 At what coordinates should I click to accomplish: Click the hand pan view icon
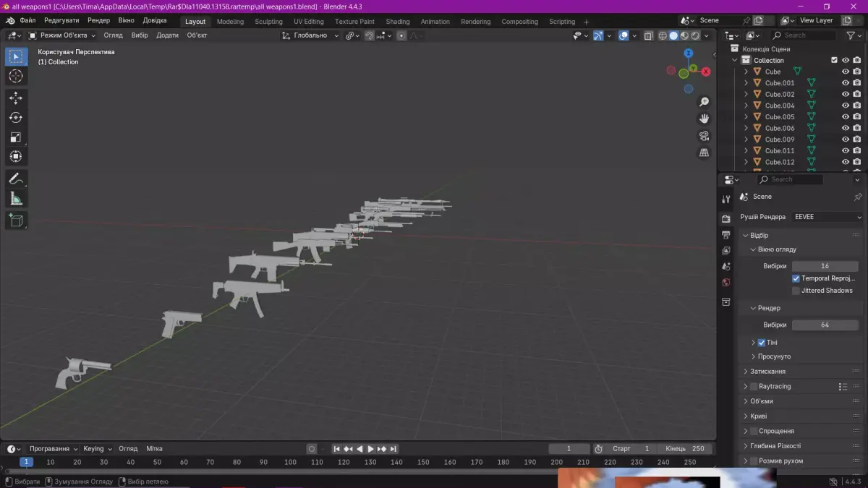pos(704,119)
